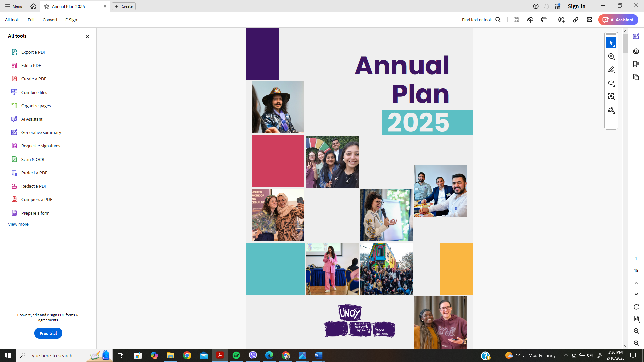Open the more tools ellipsis menu
The image size is (644, 362).
click(x=611, y=123)
